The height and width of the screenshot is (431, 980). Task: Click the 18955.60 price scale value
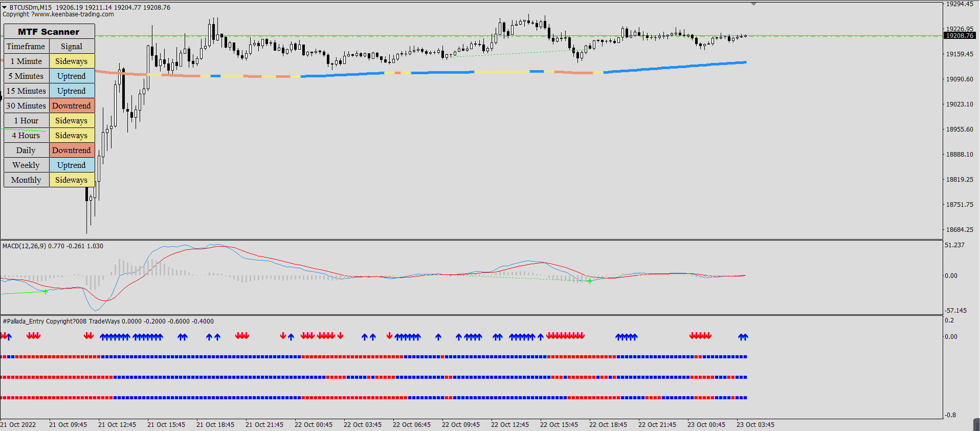pos(960,130)
